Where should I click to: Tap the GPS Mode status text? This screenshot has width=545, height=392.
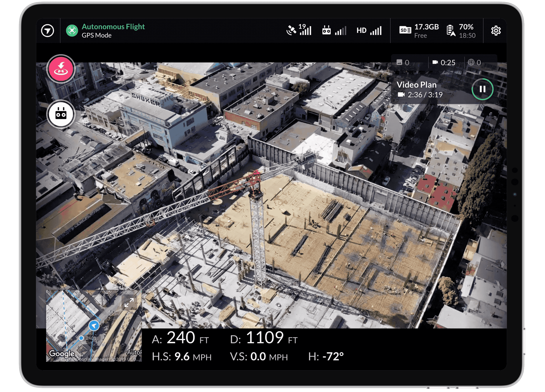click(x=97, y=35)
